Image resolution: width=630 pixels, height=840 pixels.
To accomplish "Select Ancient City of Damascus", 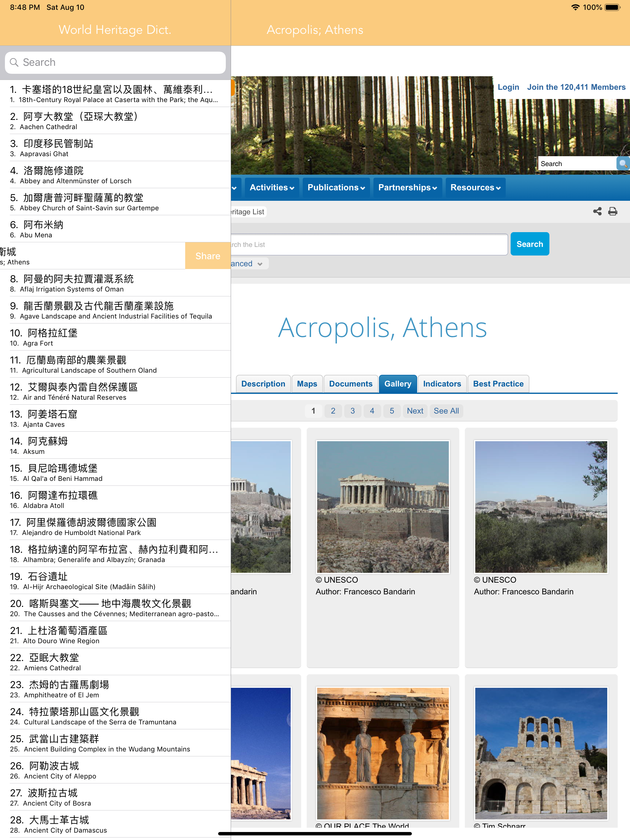I will tap(115, 824).
